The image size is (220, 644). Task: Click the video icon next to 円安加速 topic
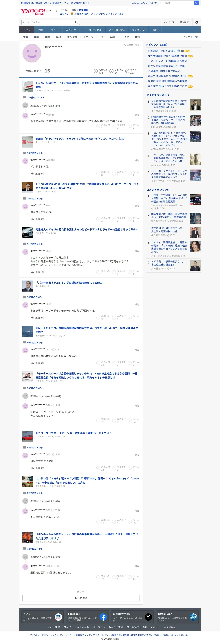click(182, 51)
